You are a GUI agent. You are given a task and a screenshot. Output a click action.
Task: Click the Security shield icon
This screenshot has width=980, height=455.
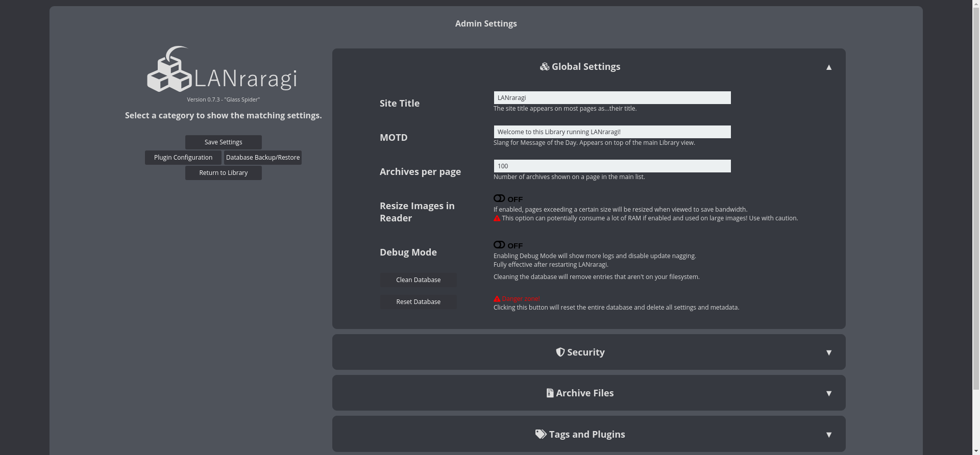click(x=560, y=352)
